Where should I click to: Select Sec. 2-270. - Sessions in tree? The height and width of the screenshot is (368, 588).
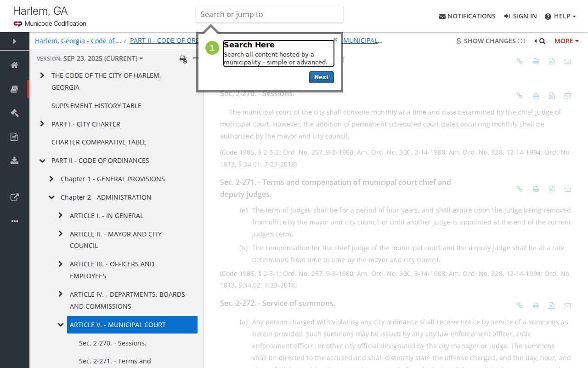(x=113, y=343)
